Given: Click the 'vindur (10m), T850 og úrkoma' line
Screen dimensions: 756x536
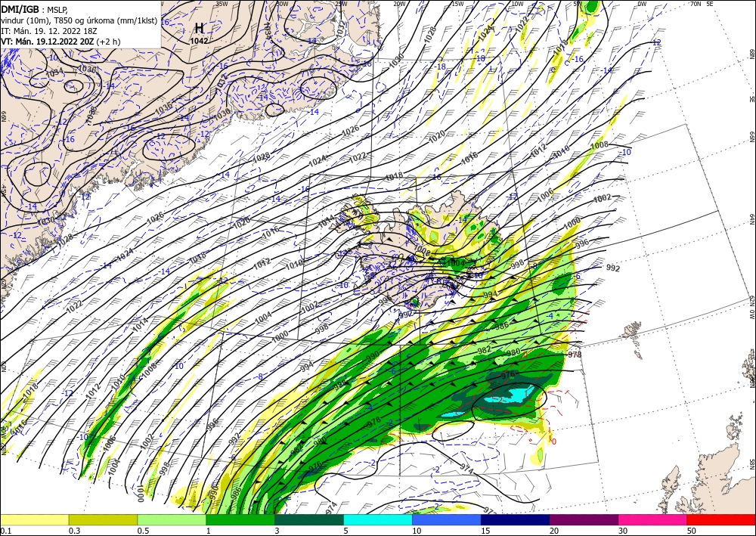Looking at the screenshot, I should (79, 20).
